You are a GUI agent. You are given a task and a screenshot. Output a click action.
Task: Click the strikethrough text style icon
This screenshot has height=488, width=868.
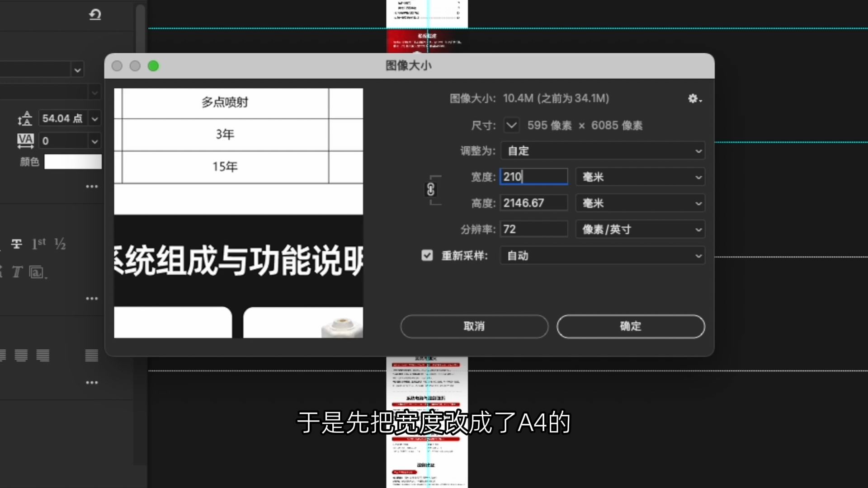click(17, 244)
